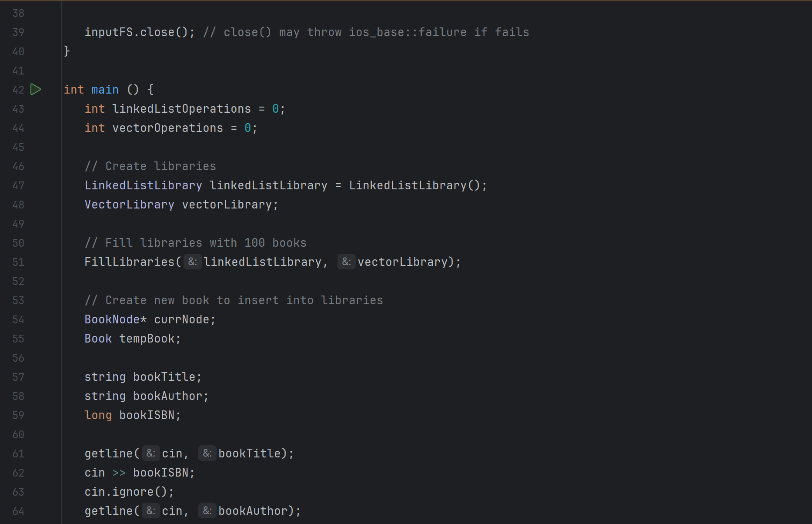The width and height of the screenshot is (812, 524).
Task: Click the LinkedListLibrary type name
Action: coord(143,185)
